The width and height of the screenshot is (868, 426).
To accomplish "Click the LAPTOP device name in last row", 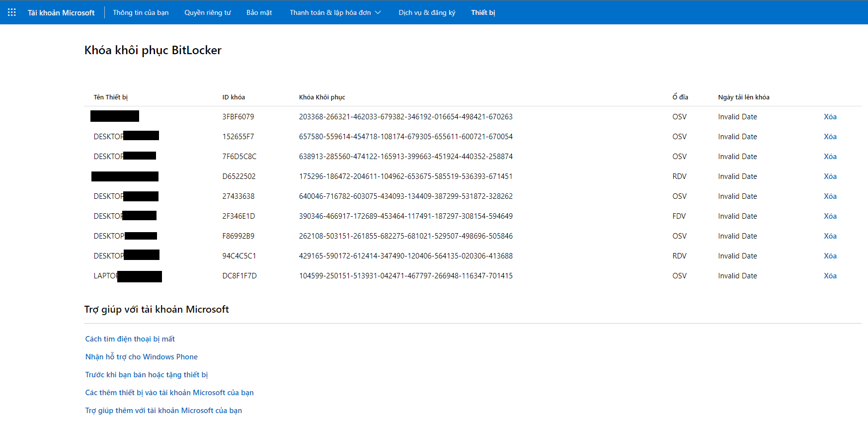I will pyautogui.click(x=128, y=276).
